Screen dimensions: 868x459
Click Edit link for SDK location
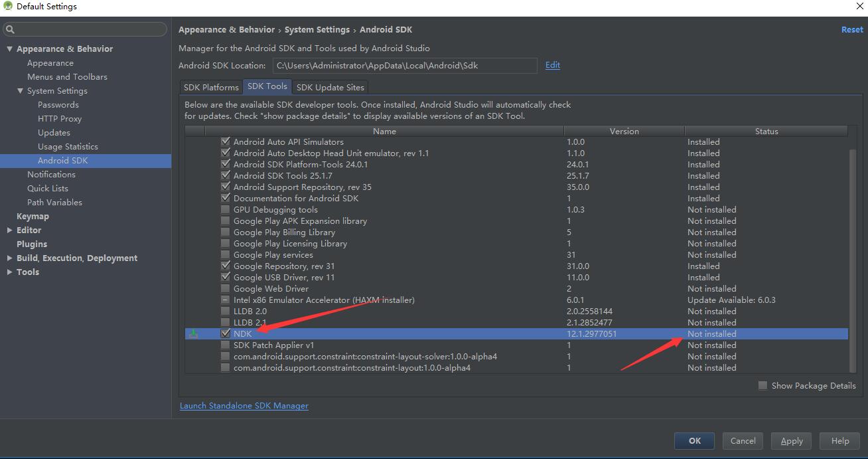553,65
